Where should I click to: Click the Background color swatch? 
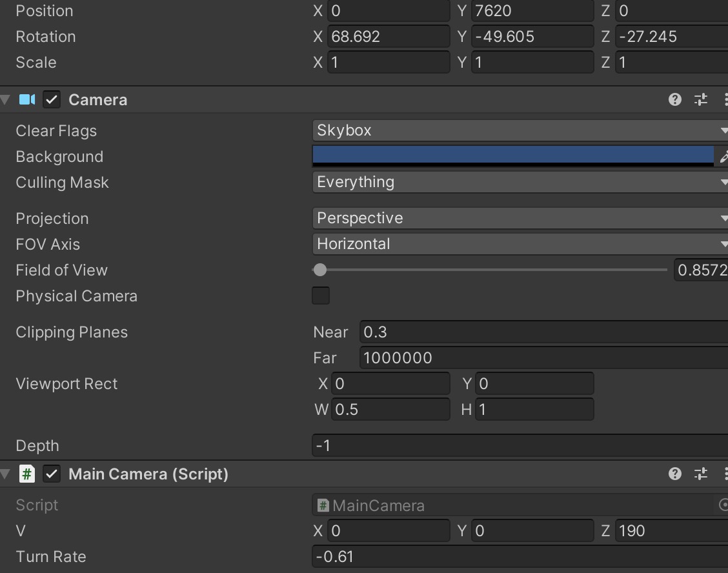click(x=513, y=155)
